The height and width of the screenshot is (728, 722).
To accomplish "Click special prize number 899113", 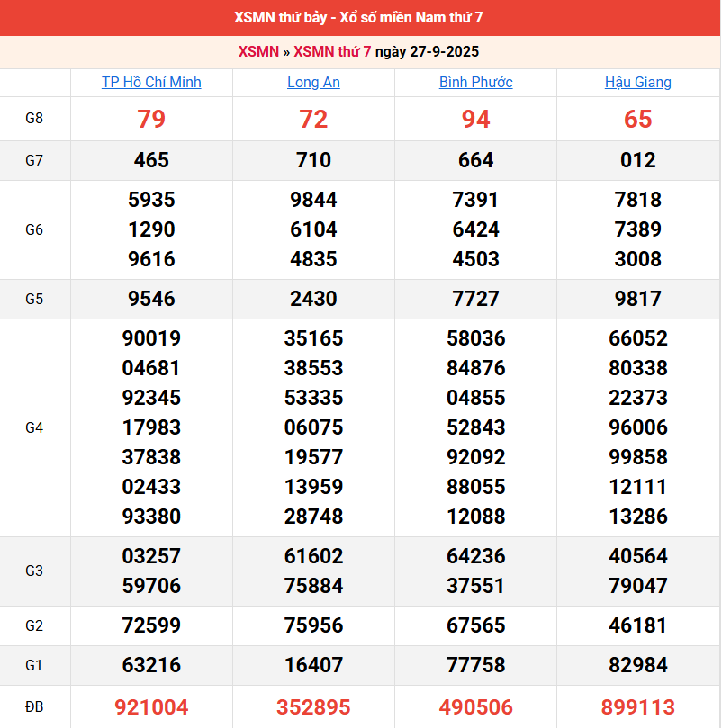I will (x=637, y=707).
